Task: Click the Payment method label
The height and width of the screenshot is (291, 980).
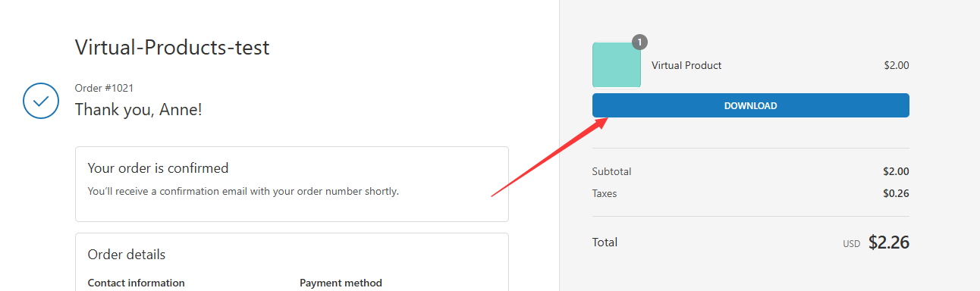Action: click(x=341, y=283)
